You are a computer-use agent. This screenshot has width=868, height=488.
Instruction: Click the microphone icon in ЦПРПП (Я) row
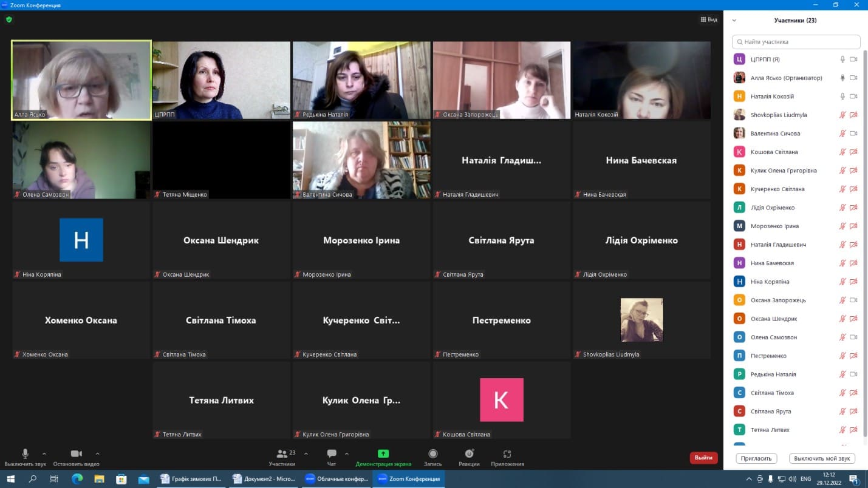[x=842, y=59]
